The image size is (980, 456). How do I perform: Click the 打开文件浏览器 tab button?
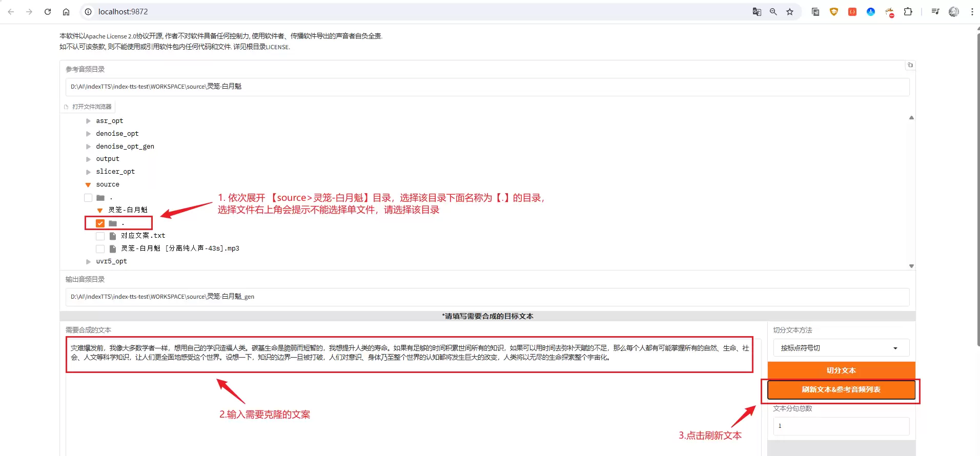(x=88, y=107)
